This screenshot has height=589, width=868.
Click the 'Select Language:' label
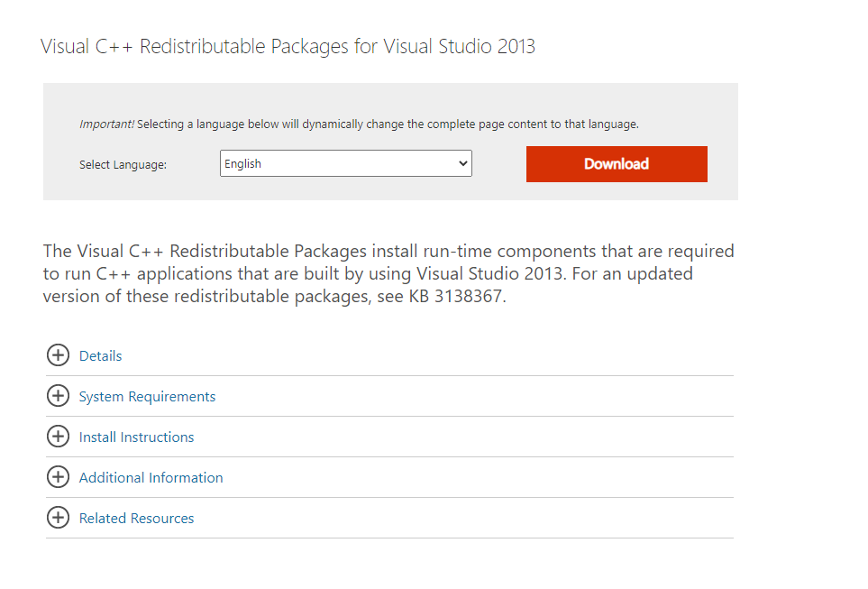pos(123,164)
